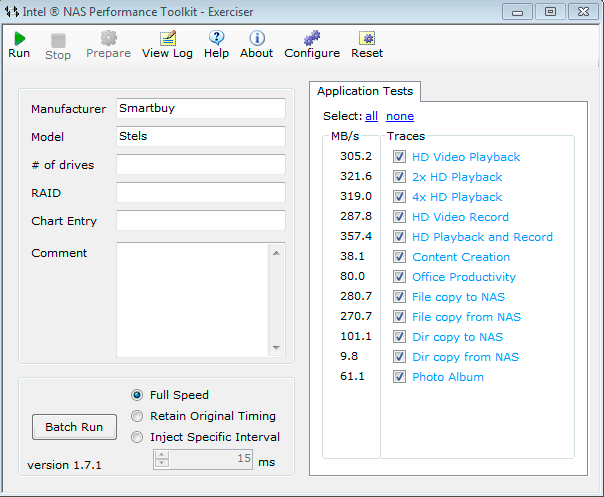Open the About info icon
The width and height of the screenshot is (604, 497).
[x=257, y=38]
